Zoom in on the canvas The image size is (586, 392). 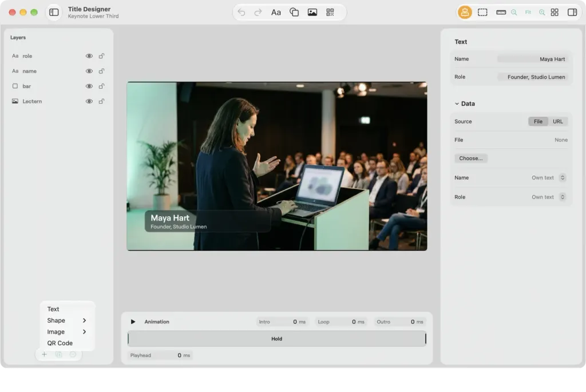(542, 13)
